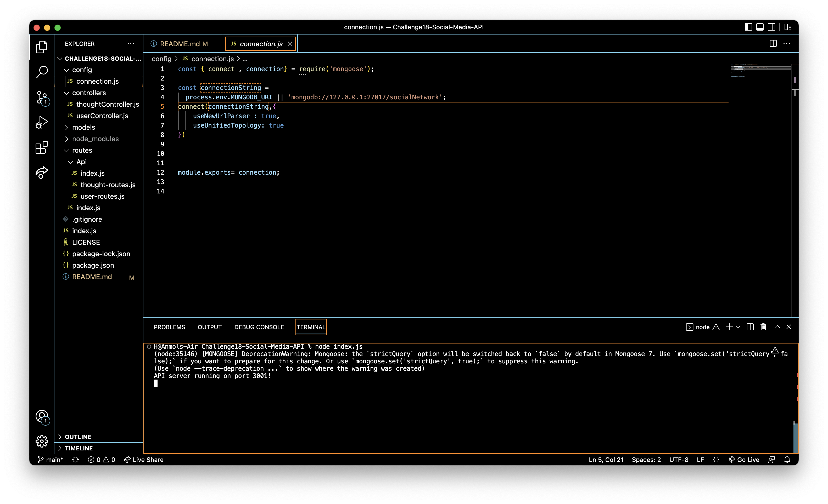Open the Extensions view
Image resolution: width=828 pixels, height=504 pixels.
point(42,147)
